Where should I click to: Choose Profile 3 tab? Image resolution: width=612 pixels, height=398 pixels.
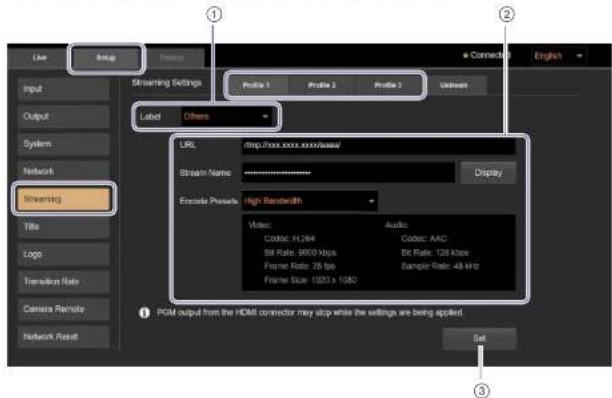388,85
